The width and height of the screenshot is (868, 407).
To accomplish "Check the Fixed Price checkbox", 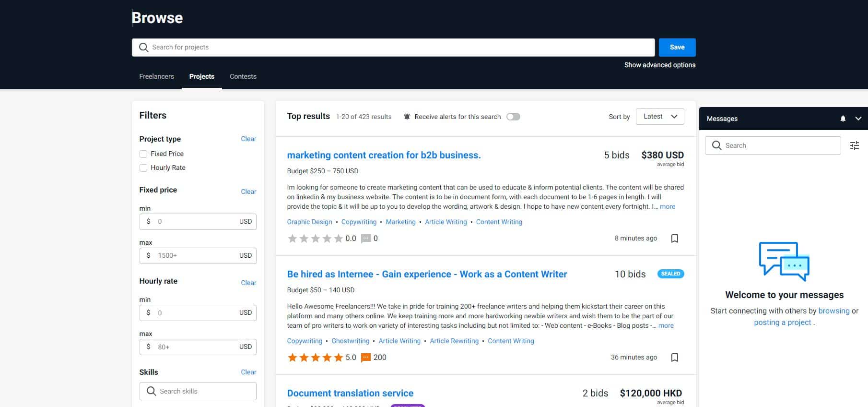I will coord(143,154).
